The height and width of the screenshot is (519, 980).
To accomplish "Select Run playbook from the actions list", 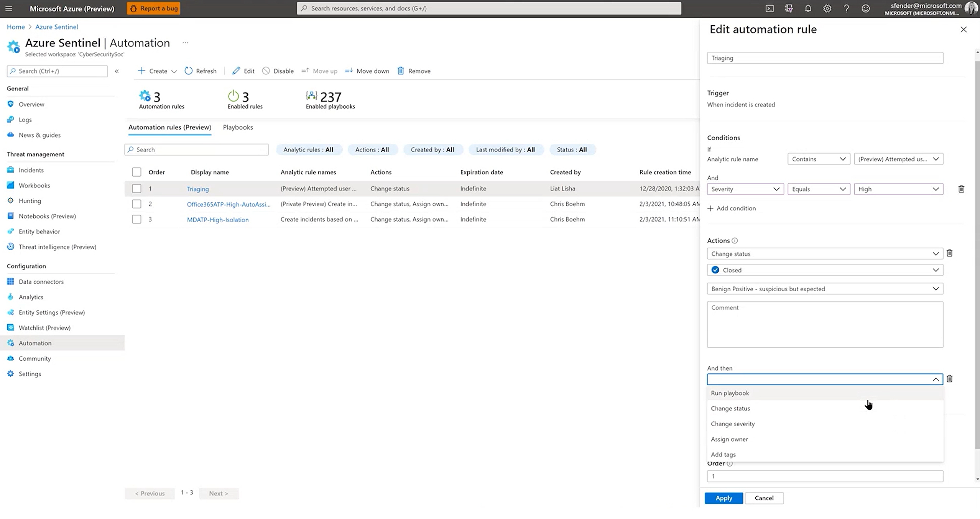I will coord(730,393).
